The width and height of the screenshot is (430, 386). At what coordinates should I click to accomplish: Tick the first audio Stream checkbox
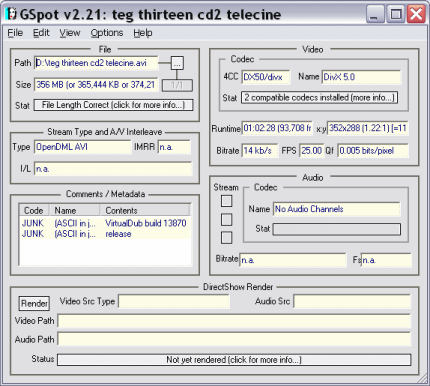tap(227, 201)
